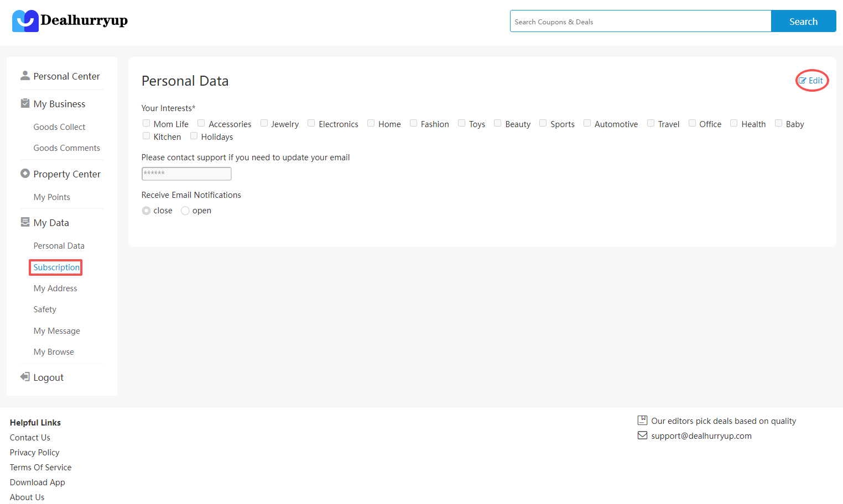Select the Kitchen checkbox
This screenshot has width=843, height=504.
coord(146,136)
